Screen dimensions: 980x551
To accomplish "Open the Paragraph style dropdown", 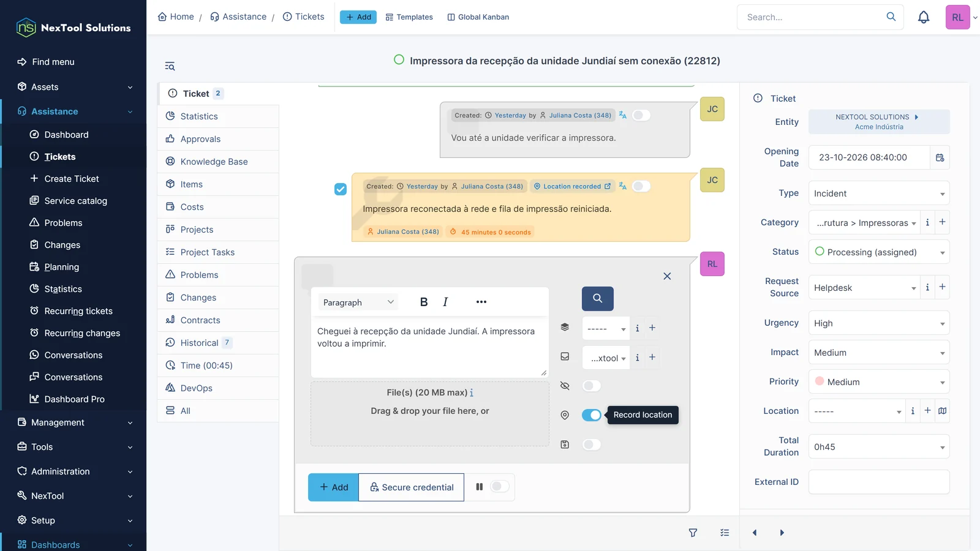I will point(358,302).
